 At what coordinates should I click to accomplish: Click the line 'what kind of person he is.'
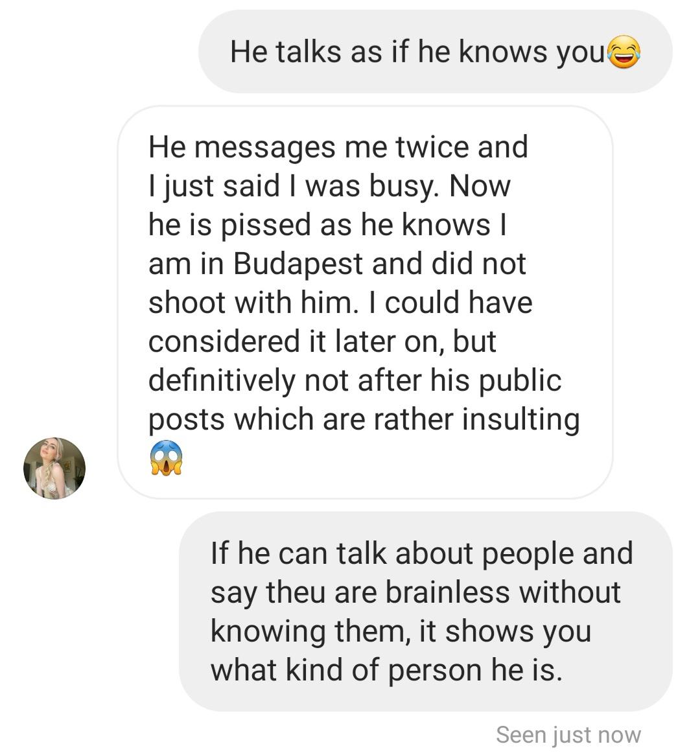[x=386, y=670]
